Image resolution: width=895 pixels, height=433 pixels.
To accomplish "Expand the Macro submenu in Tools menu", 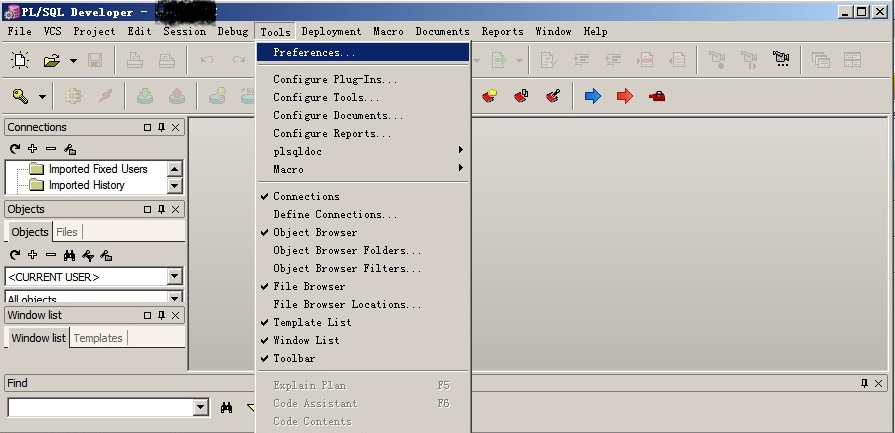I will pyautogui.click(x=362, y=169).
